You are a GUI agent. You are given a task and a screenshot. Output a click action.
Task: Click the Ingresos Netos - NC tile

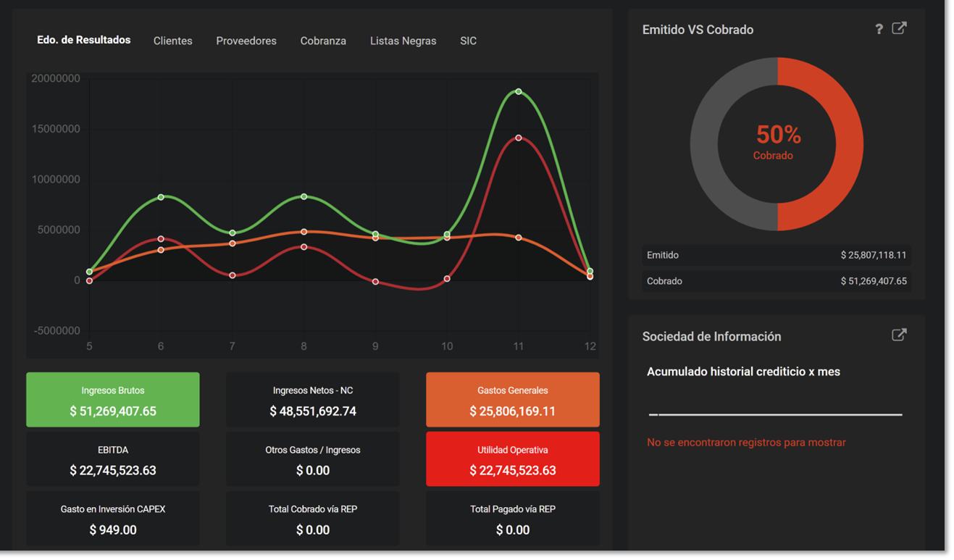pyautogui.click(x=312, y=399)
